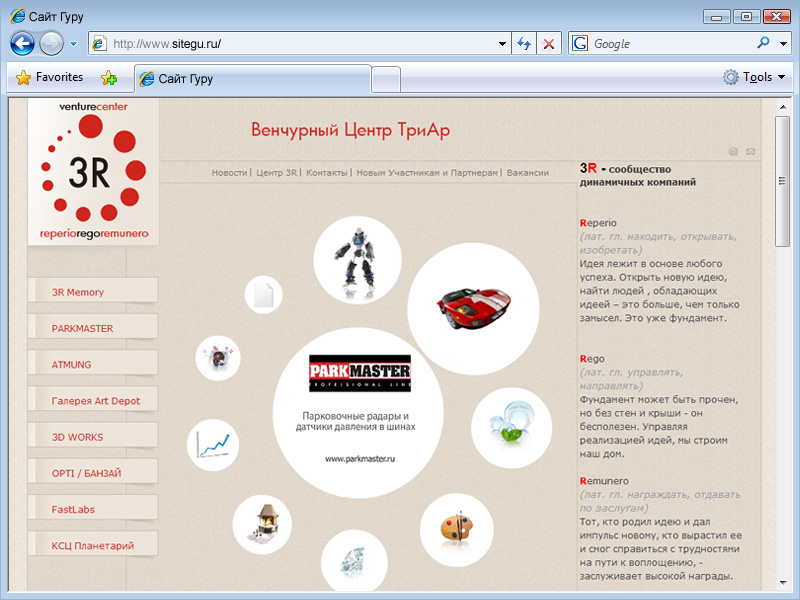Click the Reperio heading text
The height and width of the screenshot is (600, 800).
[x=598, y=223]
